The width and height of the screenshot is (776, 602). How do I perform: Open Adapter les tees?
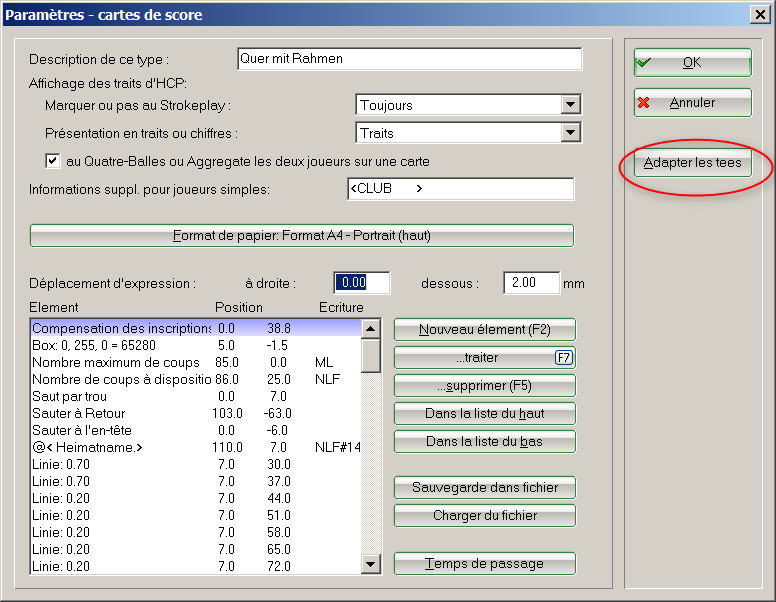[692, 162]
